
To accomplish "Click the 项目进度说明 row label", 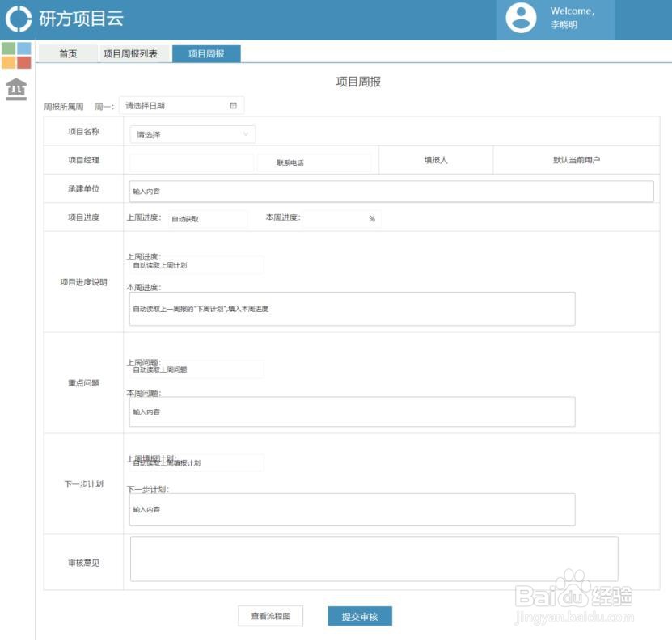I will point(83,282).
